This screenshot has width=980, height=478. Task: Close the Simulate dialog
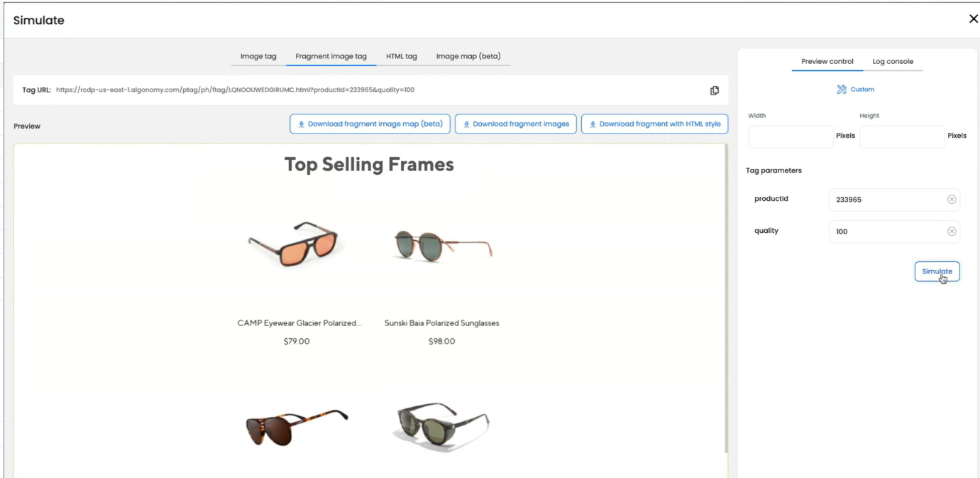click(x=974, y=19)
